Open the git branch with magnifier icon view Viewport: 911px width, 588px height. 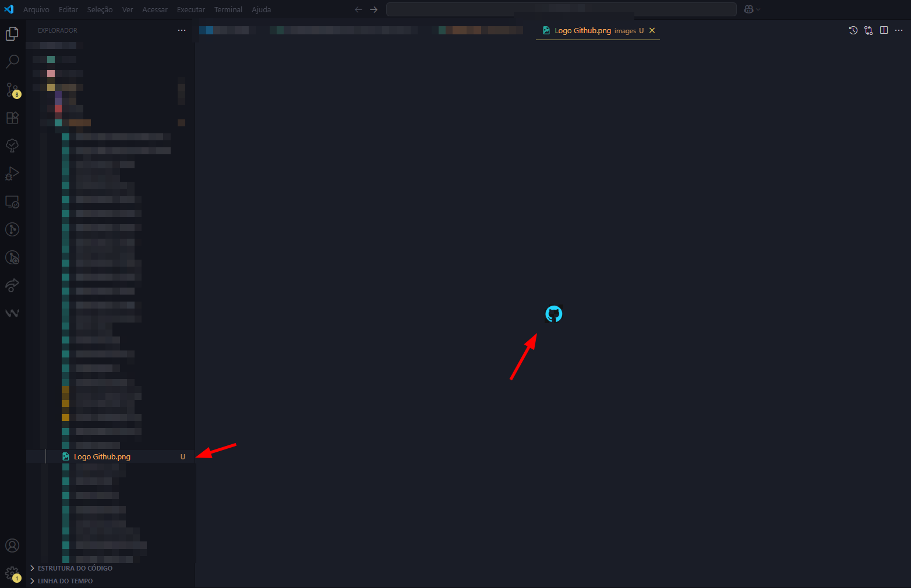tap(12, 257)
